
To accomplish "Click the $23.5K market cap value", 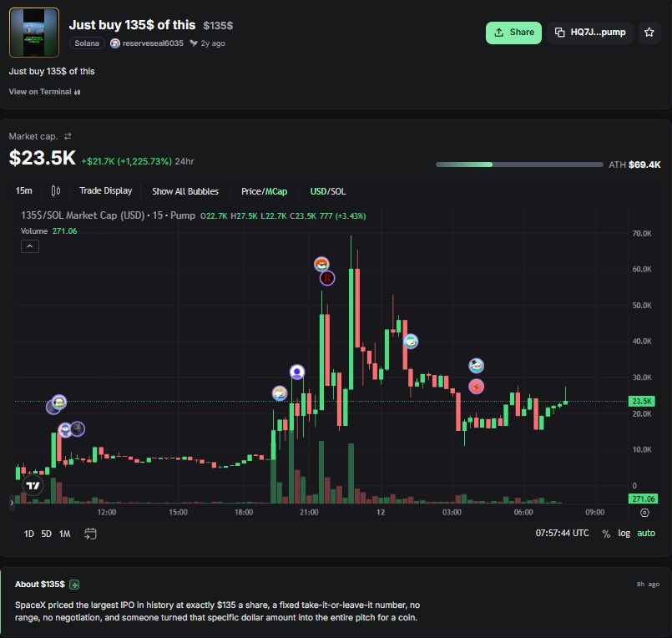I will (43, 158).
